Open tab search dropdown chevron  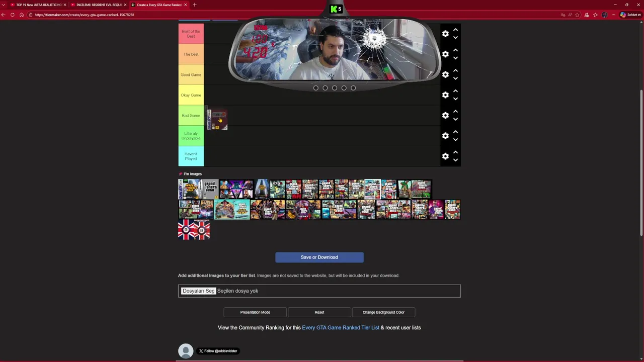coord(3,5)
